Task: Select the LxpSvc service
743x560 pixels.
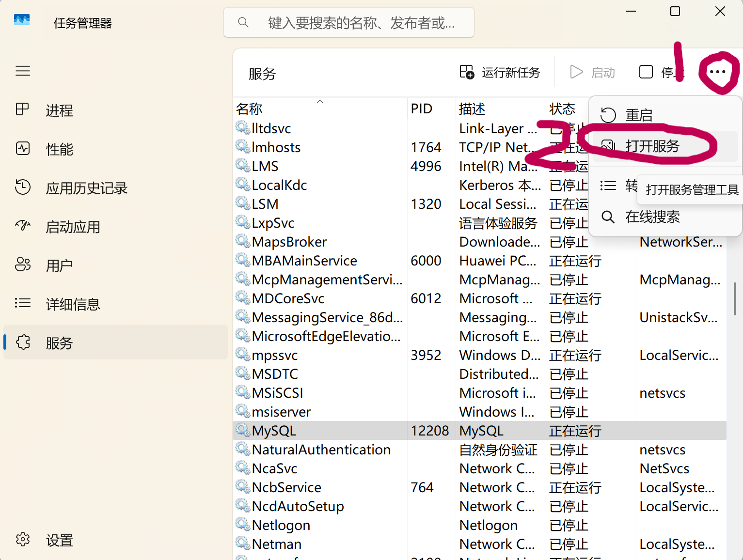Action: pos(412,223)
